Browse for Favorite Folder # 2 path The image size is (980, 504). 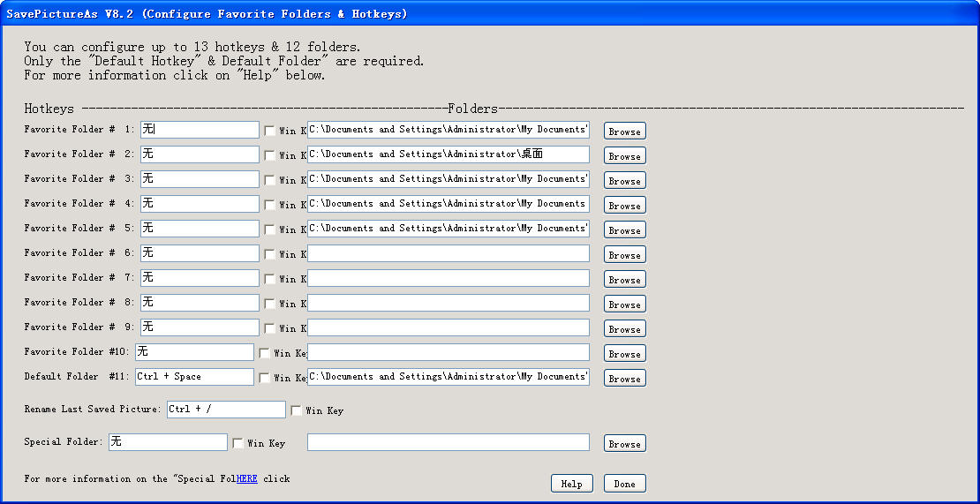(x=624, y=155)
